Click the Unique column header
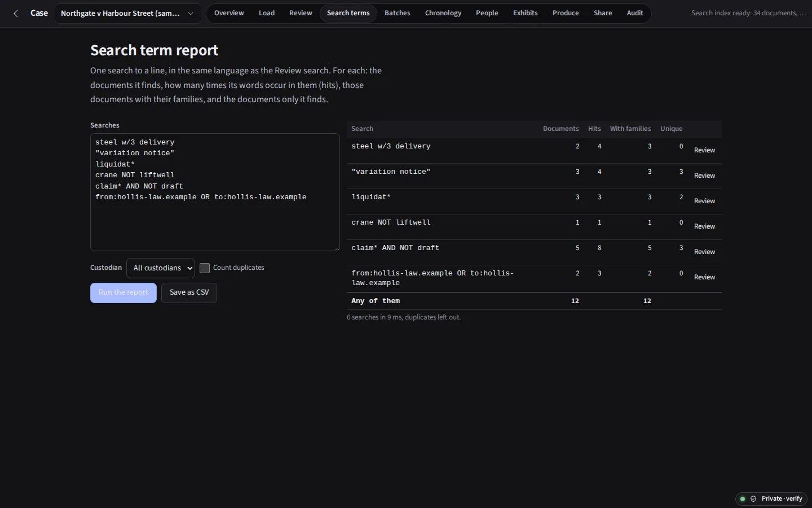812x508 pixels. click(672, 129)
